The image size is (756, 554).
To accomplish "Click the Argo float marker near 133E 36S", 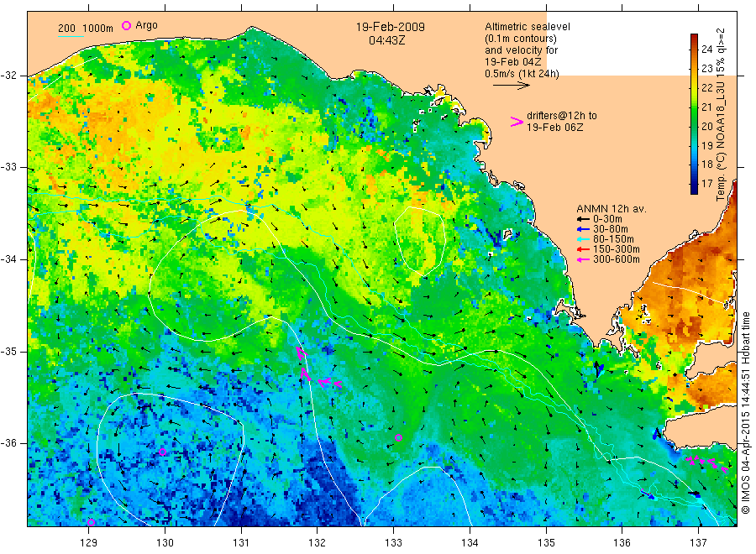I will click(398, 438).
